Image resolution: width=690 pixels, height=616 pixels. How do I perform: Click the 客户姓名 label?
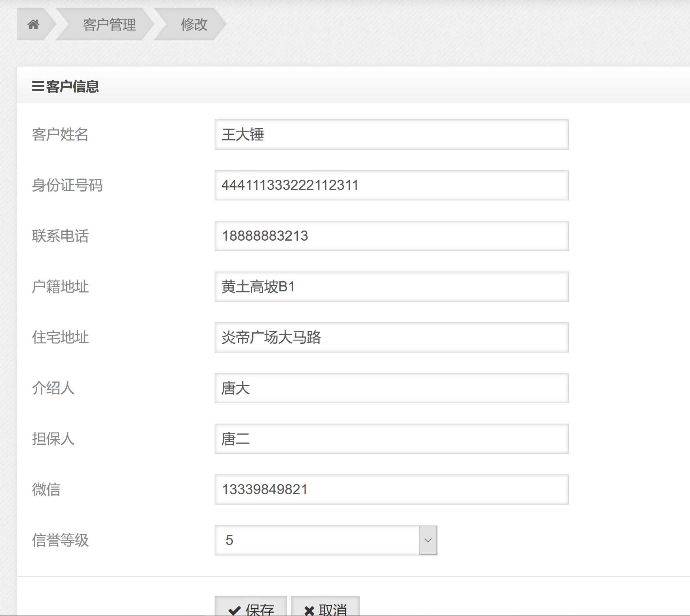click(x=60, y=134)
